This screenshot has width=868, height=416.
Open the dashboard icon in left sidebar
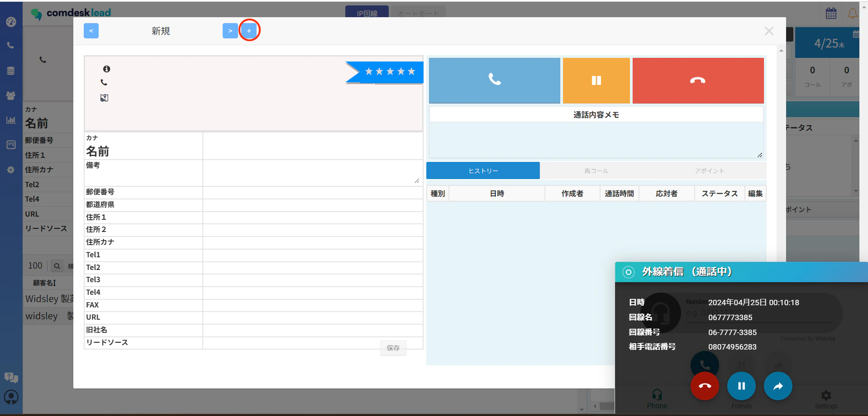[11, 22]
